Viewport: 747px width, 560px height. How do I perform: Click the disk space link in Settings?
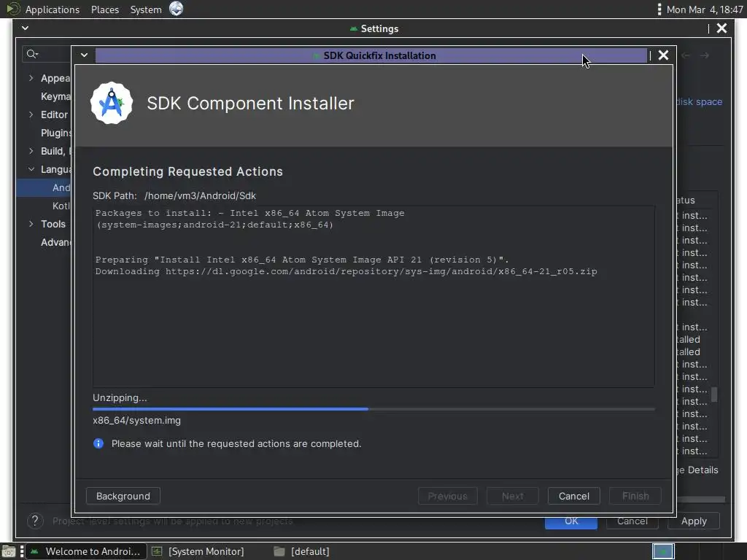(x=700, y=101)
